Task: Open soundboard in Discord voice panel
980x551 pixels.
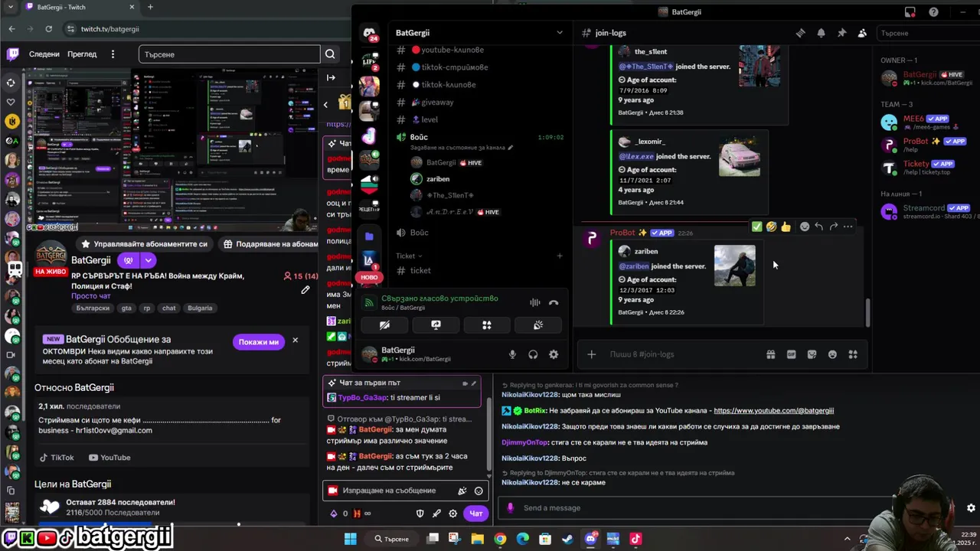Action: [538, 325]
